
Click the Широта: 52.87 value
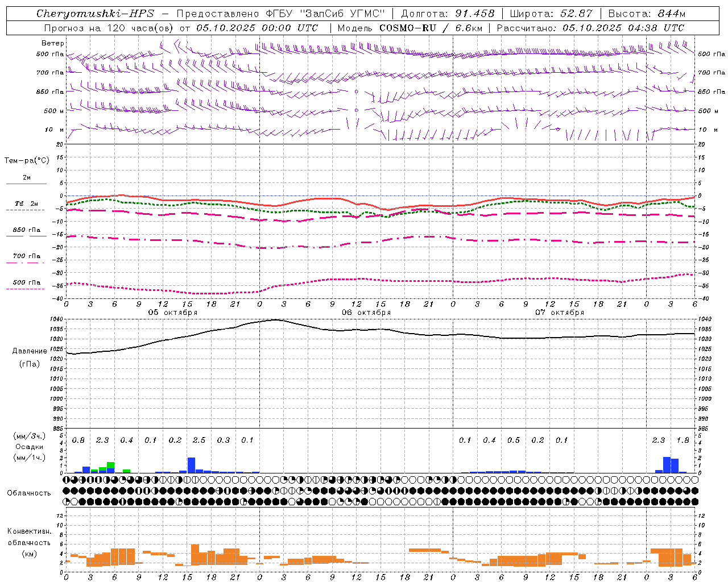point(551,14)
